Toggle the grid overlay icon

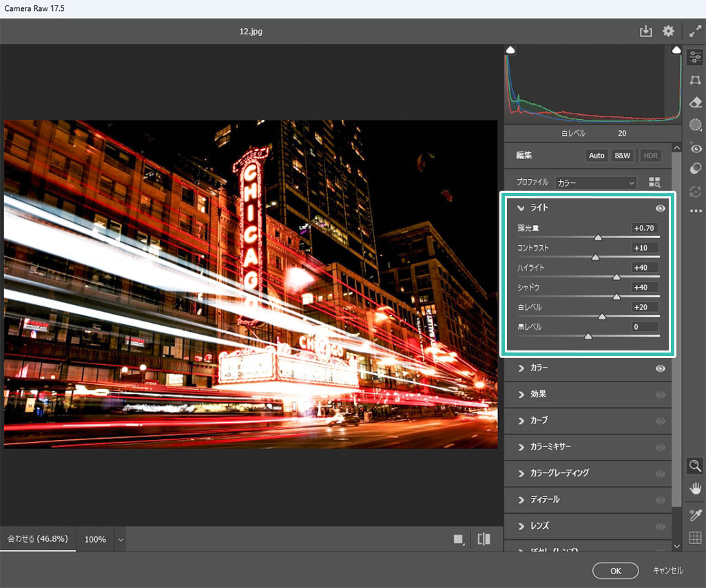pos(696,538)
